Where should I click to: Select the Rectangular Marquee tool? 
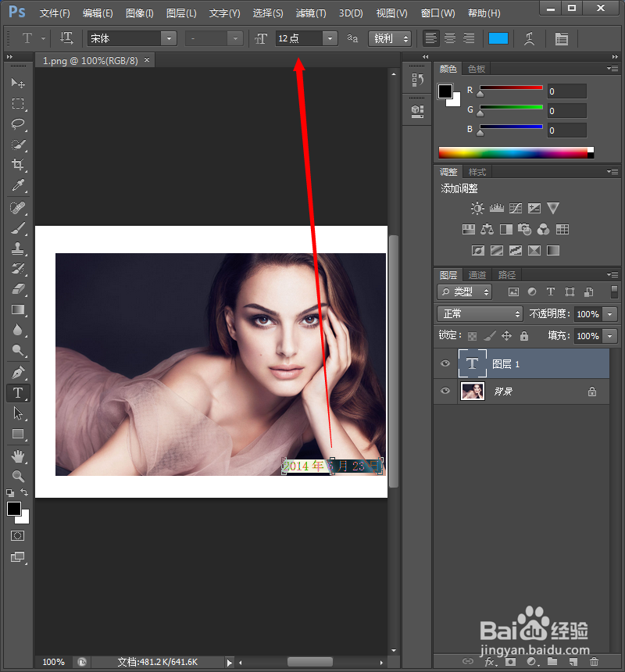[17, 103]
